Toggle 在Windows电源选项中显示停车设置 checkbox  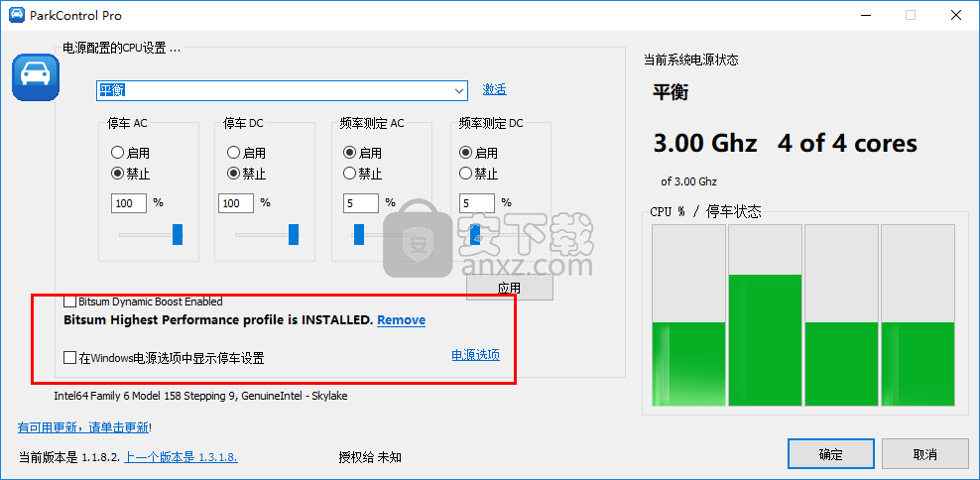pos(70,357)
